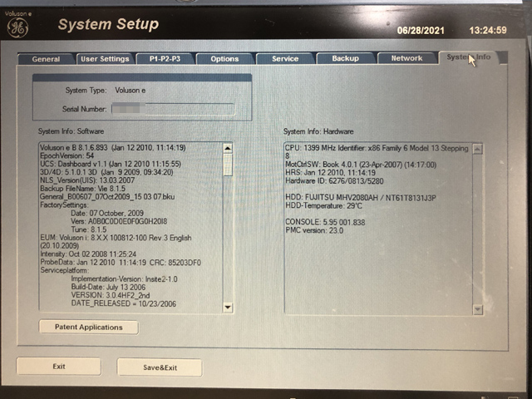Select the '3D/4D: 5.1.0.1 3D' line
Screen dimensions: 532x399
(106, 172)
